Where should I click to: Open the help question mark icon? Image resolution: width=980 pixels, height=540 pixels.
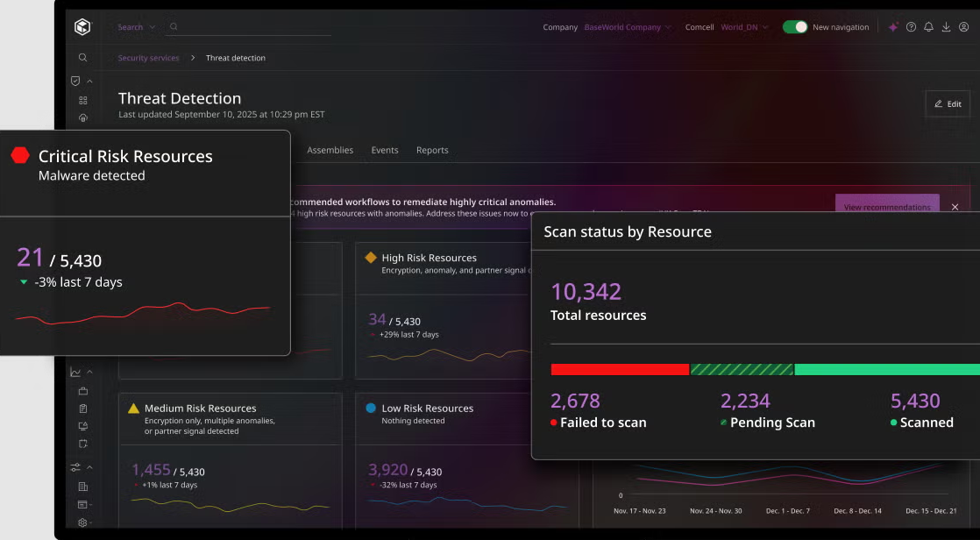[x=910, y=27]
